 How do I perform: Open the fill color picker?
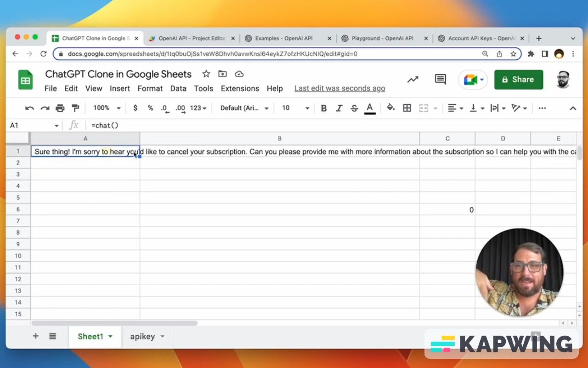pyautogui.click(x=391, y=108)
